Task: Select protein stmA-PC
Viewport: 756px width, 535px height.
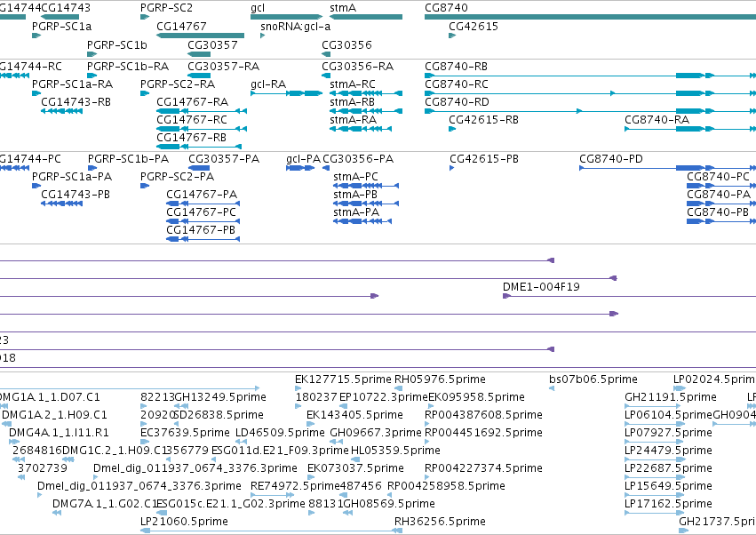Action: click(x=366, y=186)
